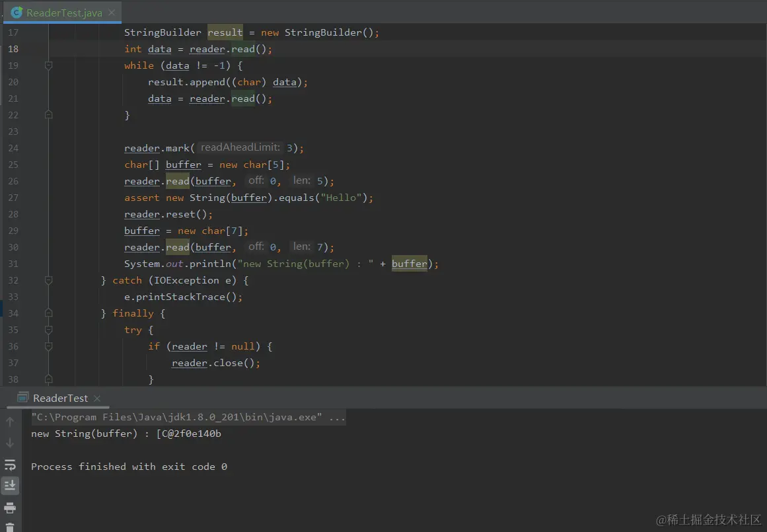Click the fold end marker at line 38
Viewport: 767px width, 532px height.
point(48,379)
